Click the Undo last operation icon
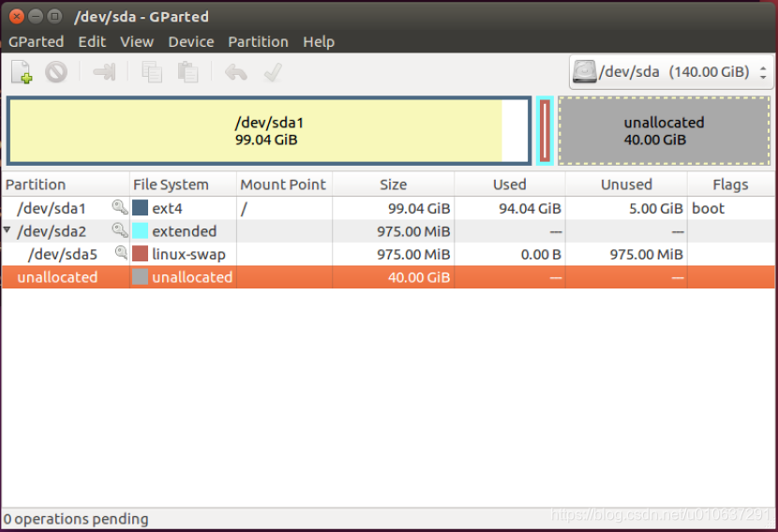Image resolution: width=778 pixels, height=532 pixels. pyautogui.click(x=235, y=72)
